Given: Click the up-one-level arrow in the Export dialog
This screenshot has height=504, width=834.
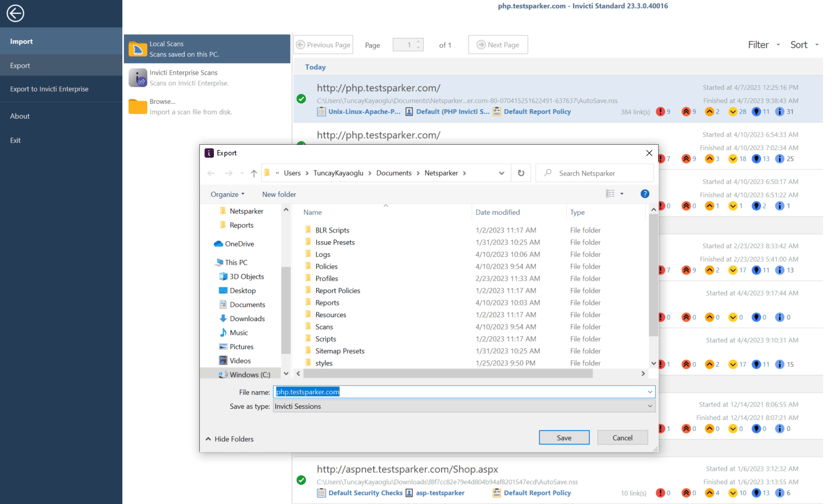Looking at the screenshot, I should [253, 173].
